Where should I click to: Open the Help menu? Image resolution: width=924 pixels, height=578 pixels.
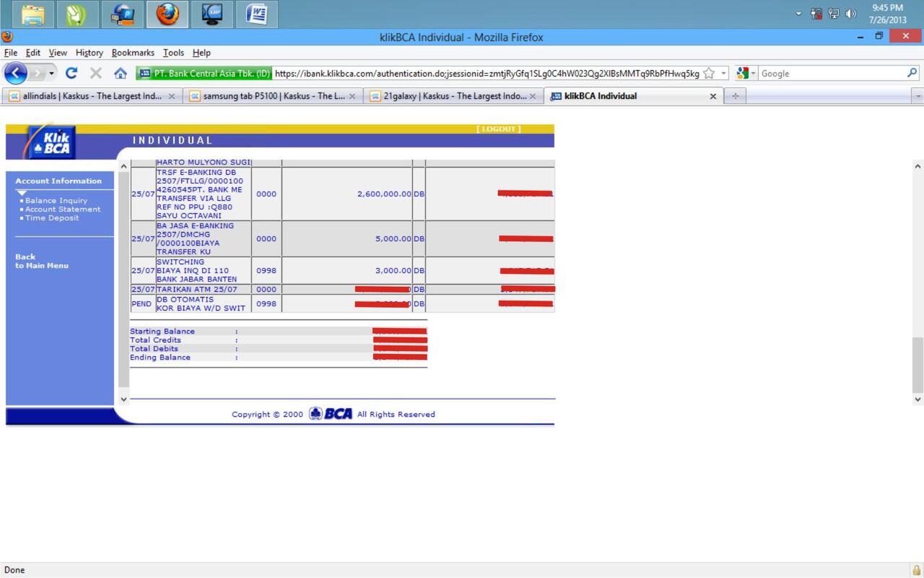click(x=201, y=53)
